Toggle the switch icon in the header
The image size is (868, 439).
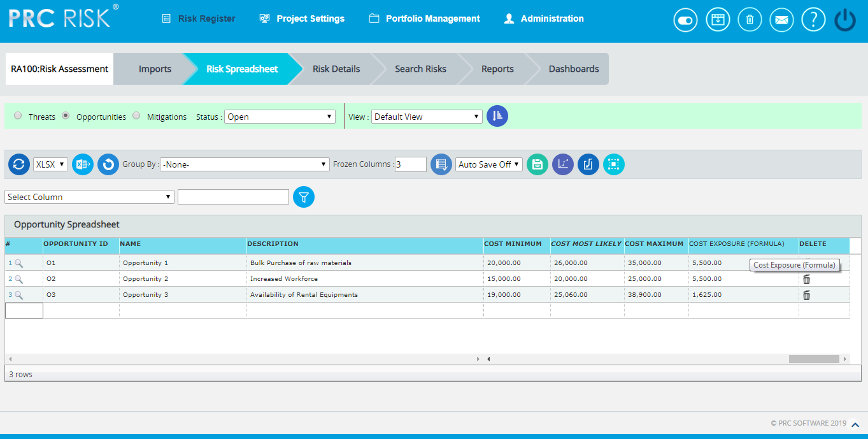click(x=685, y=20)
